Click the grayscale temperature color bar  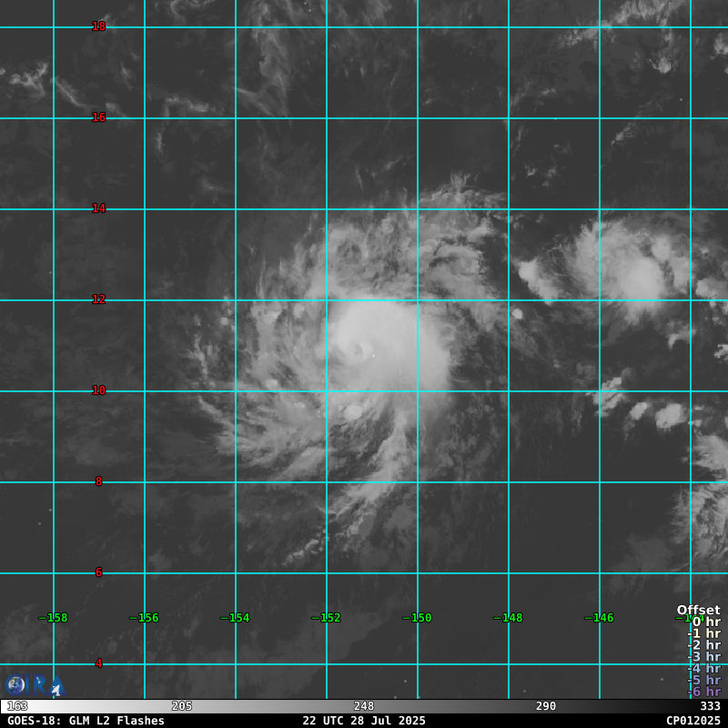point(364,706)
